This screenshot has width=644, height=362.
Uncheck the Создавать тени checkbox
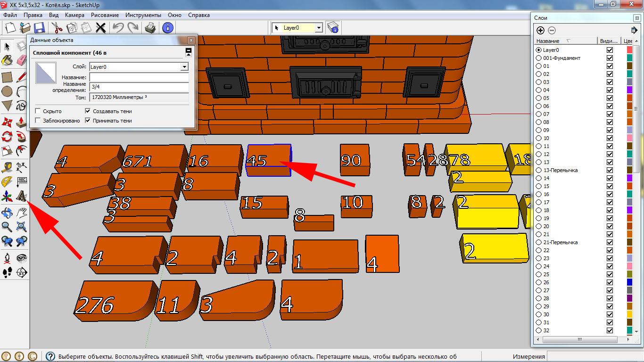click(x=88, y=111)
